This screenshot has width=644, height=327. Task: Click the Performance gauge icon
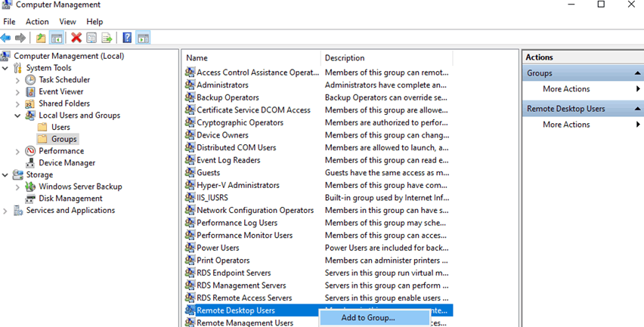30,151
